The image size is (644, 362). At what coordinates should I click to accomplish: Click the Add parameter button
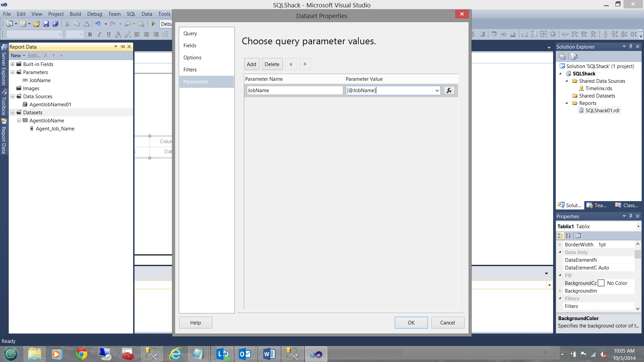pyautogui.click(x=251, y=64)
